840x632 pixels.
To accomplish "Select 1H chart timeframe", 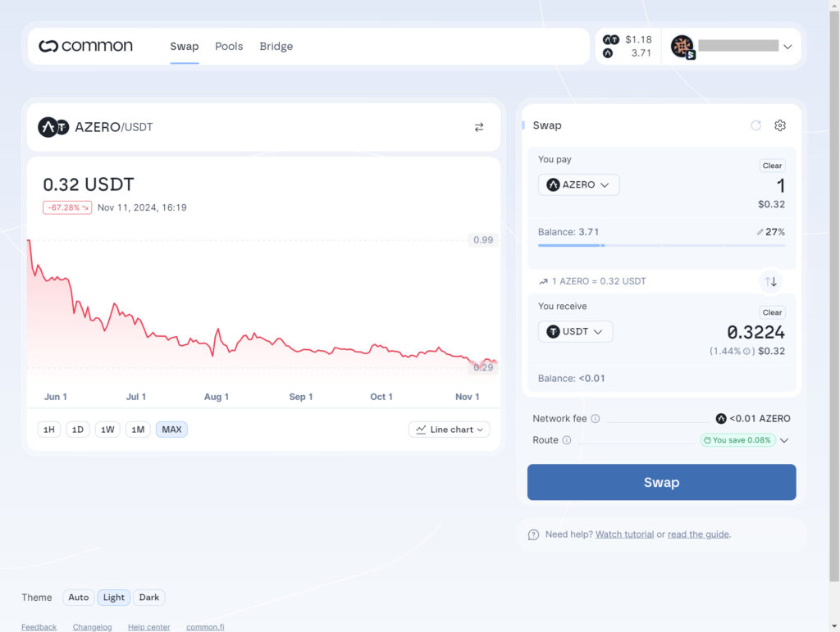I will tap(48, 430).
